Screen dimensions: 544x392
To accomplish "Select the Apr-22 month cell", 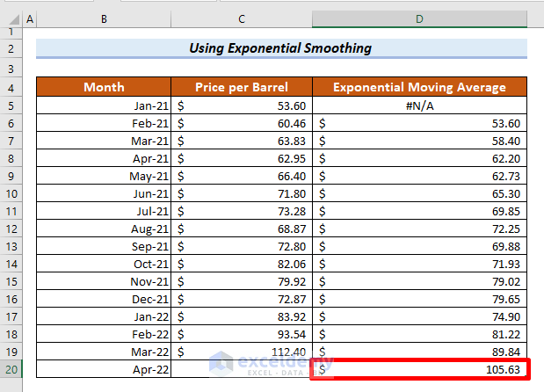I will pyautogui.click(x=104, y=369).
